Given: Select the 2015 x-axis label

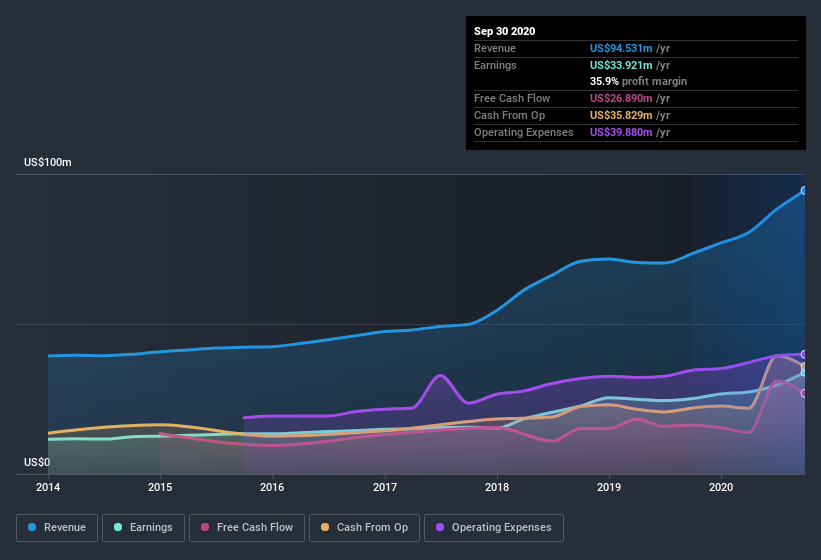Looking at the screenshot, I should (160, 487).
